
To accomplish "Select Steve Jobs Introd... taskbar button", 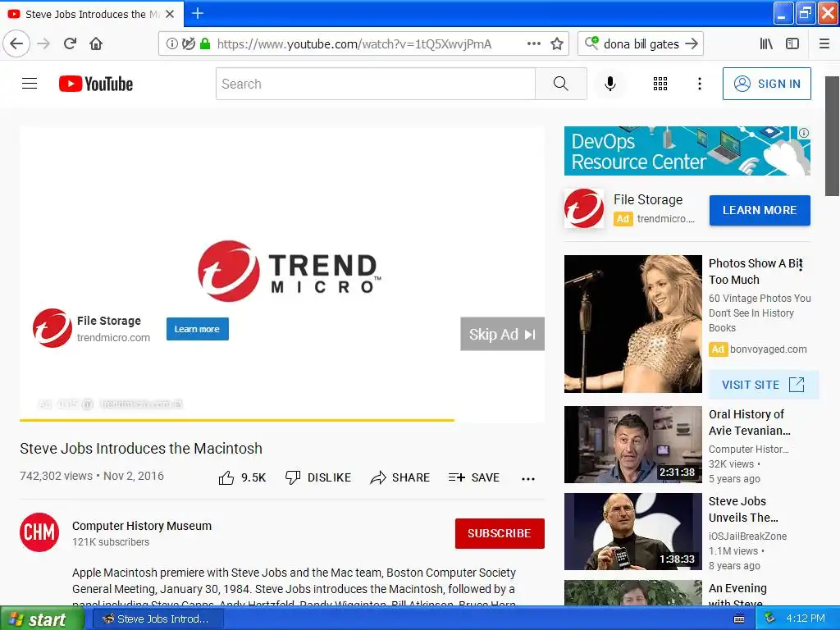I will 157,619.
